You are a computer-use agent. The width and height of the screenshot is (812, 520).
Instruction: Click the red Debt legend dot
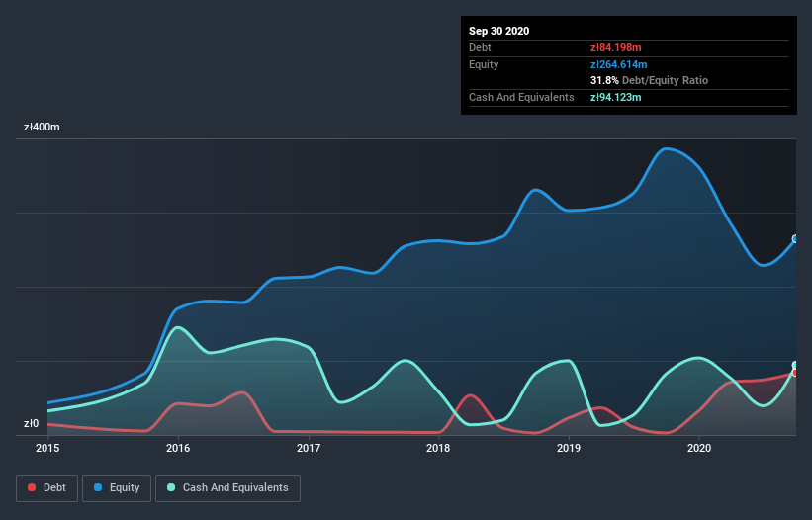[32, 487]
